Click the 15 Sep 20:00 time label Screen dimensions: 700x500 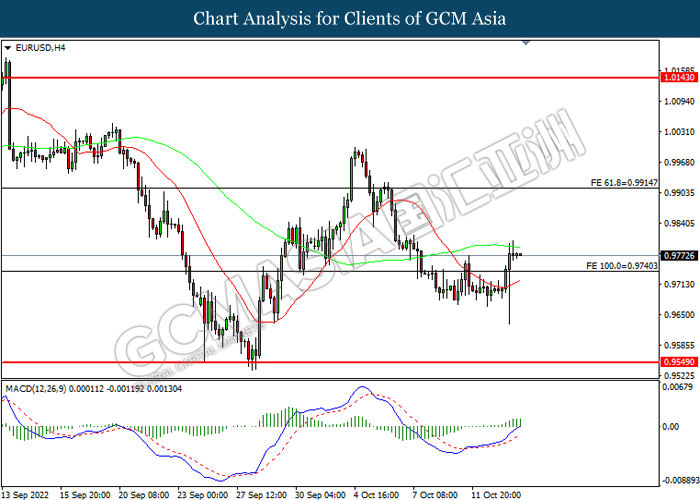[85, 495]
